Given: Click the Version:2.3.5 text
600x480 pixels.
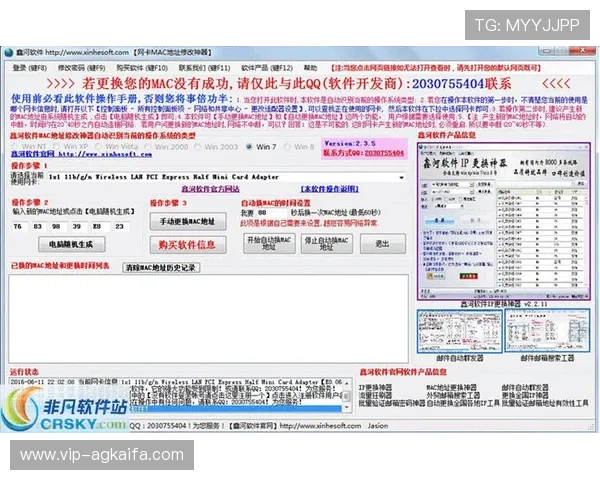Looking at the screenshot, I should coord(350,144).
